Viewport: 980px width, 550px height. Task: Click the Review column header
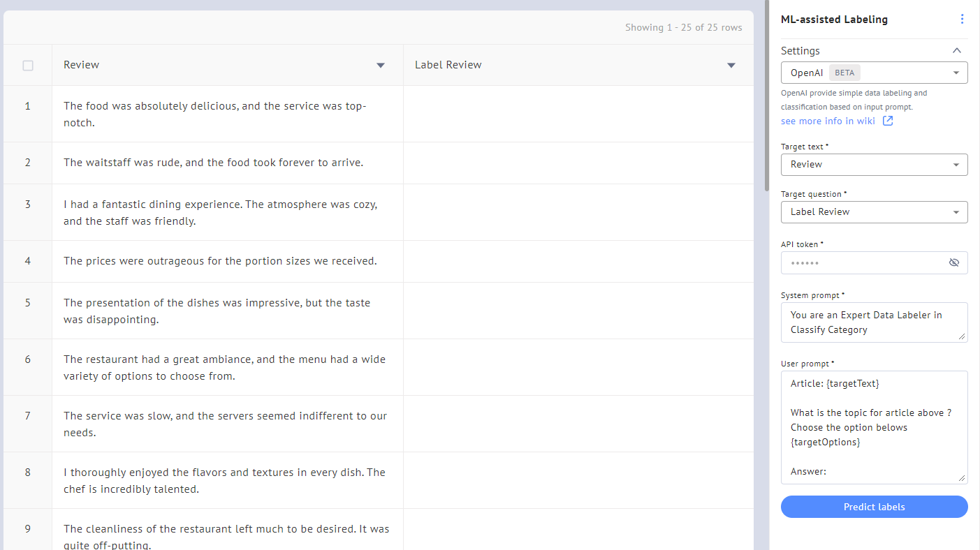pos(82,65)
